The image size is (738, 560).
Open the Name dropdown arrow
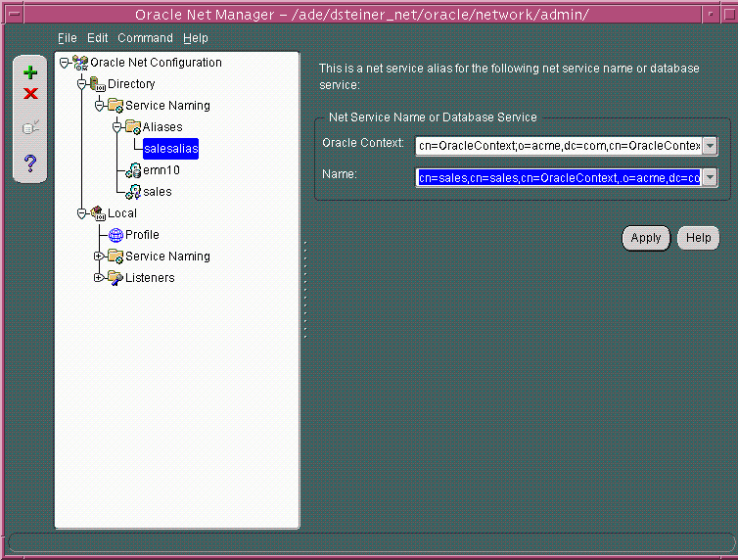[x=710, y=177]
